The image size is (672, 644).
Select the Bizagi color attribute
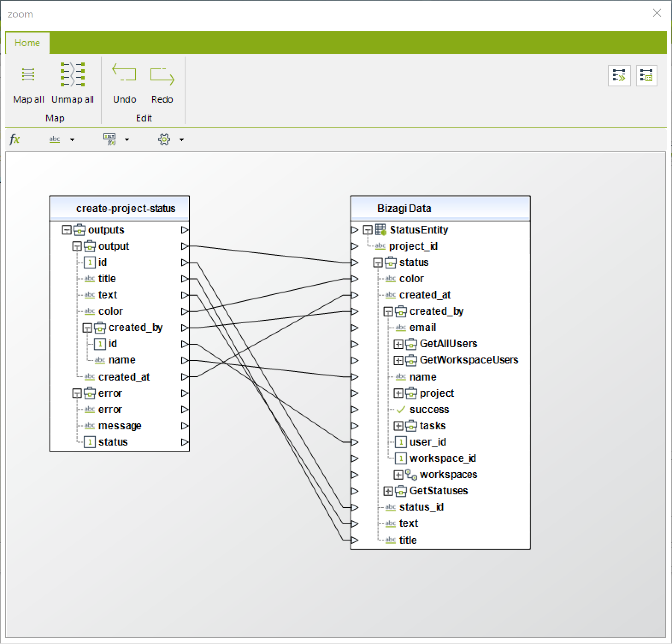[412, 279]
